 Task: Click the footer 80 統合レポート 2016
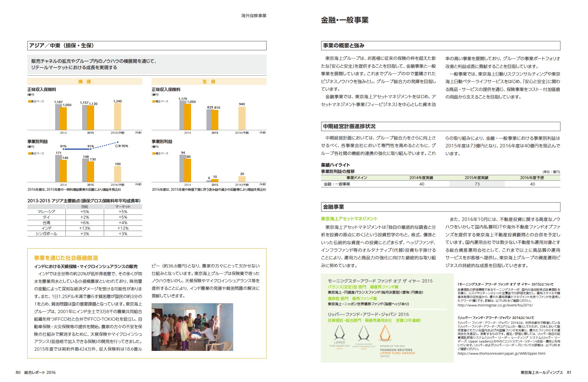tap(35, 372)
